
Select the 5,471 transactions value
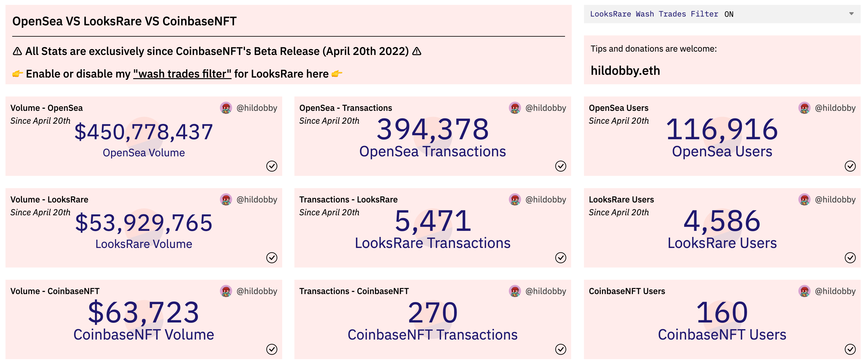[433, 221]
